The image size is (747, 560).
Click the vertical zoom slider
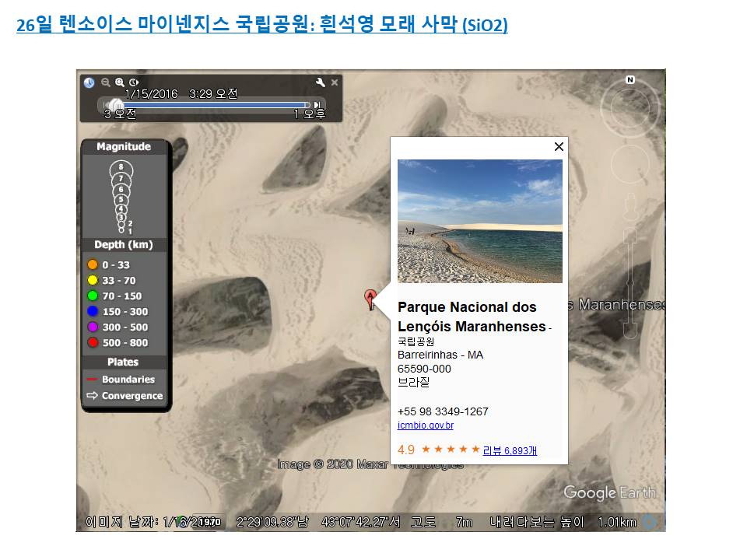coord(630,283)
